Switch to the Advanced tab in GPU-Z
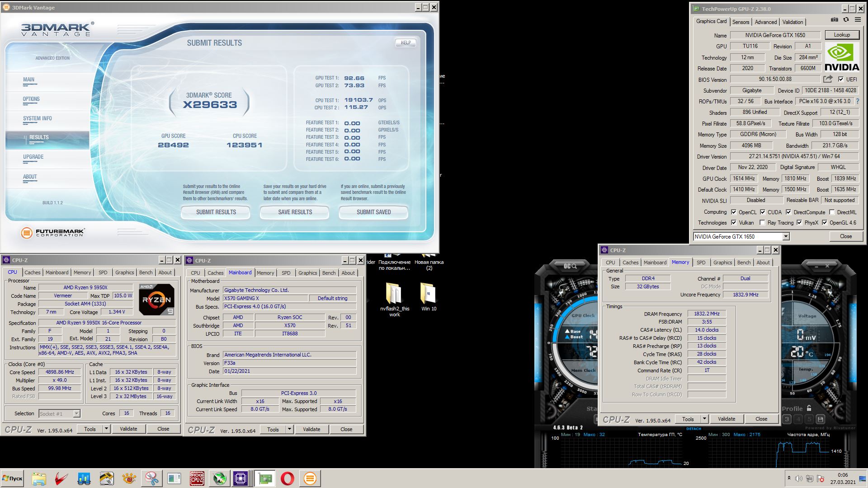 [766, 22]
